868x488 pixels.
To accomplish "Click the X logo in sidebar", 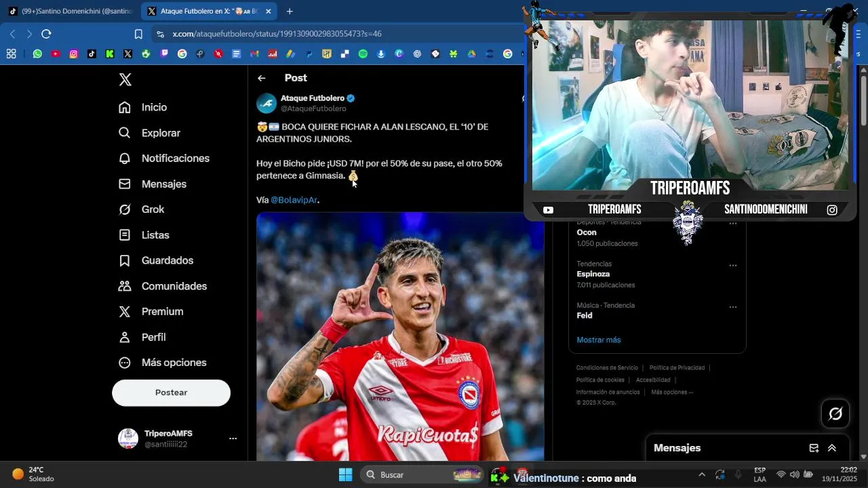I will (125, 79).
